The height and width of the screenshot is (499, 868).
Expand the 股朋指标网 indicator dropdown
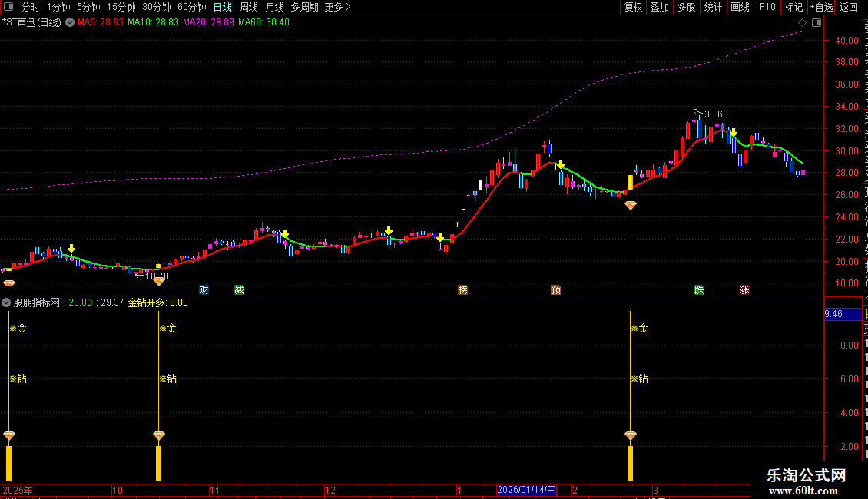click(x=6, y=302)
